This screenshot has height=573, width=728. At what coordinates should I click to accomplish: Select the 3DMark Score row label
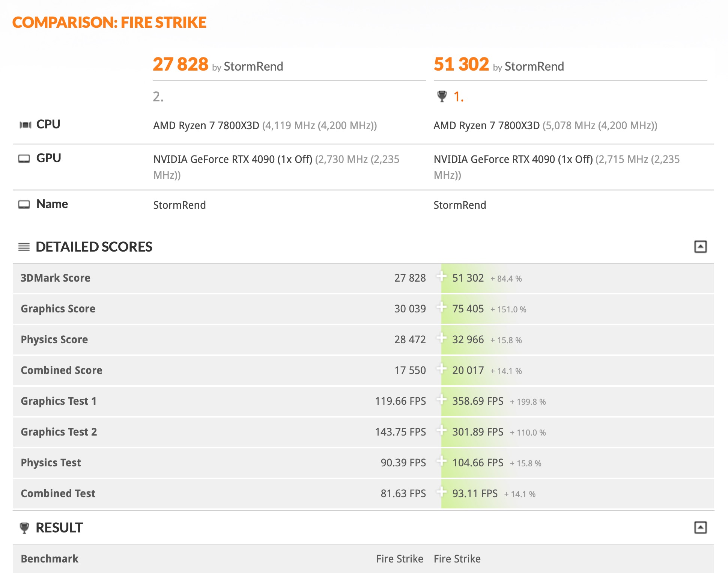pyautogui.click(x=56, y=278)
